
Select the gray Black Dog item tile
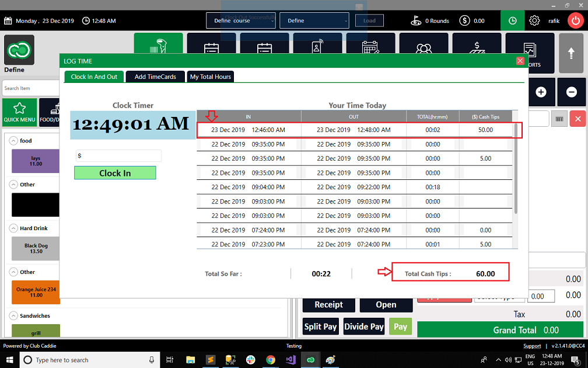(36, 248)
